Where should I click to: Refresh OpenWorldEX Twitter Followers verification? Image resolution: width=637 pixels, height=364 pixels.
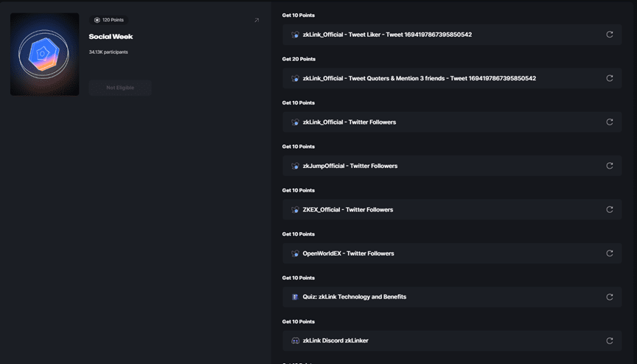click(x=610, y=253)
